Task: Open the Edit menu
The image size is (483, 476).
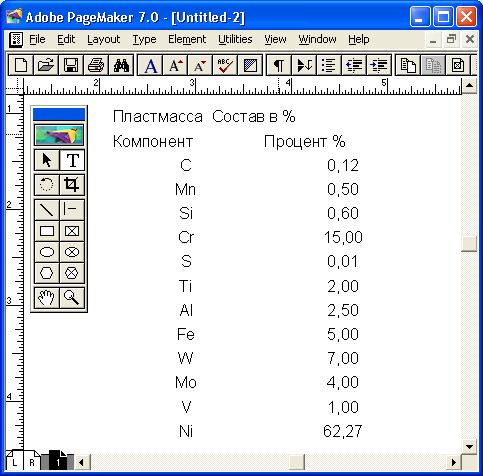Action: [x=66, y=39]
